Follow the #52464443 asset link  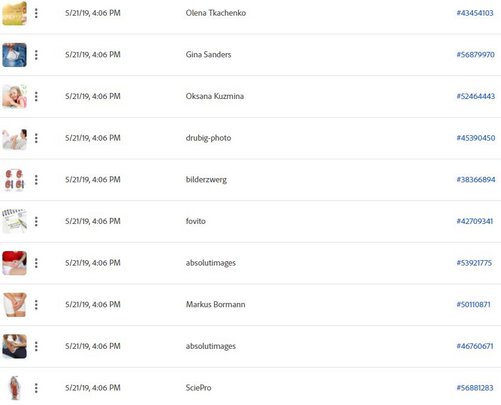[475, 96]
